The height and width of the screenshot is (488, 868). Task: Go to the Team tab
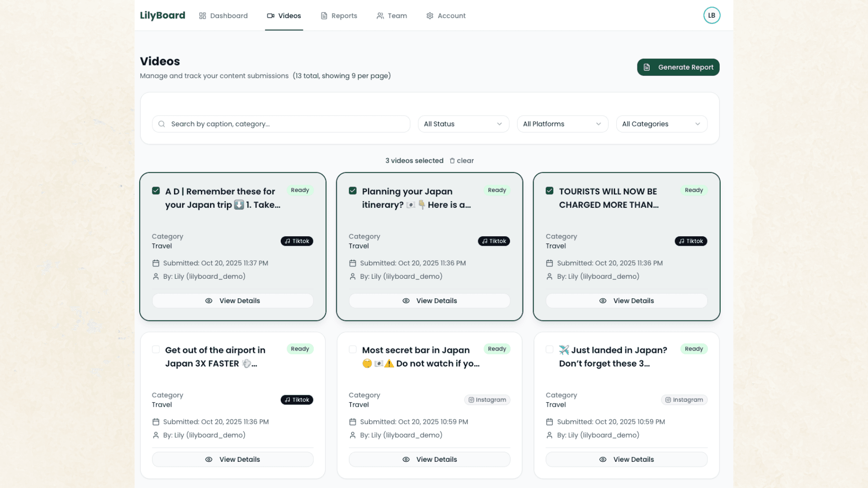[x=392, y=16]
